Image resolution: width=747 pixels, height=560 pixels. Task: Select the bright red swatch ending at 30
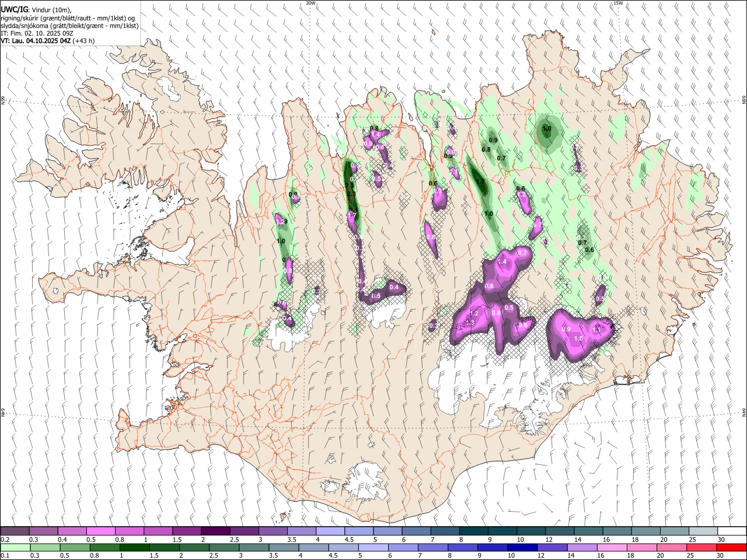tap(731, 547)
